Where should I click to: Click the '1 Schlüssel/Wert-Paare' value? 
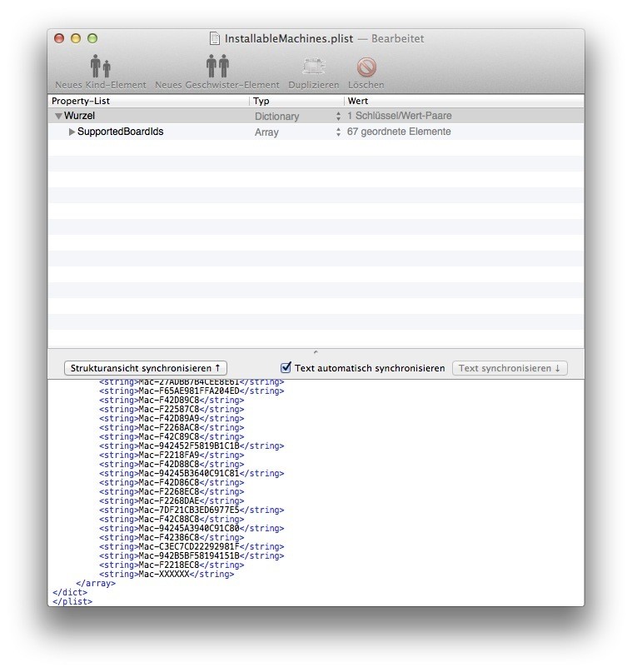tap(400, 116)
